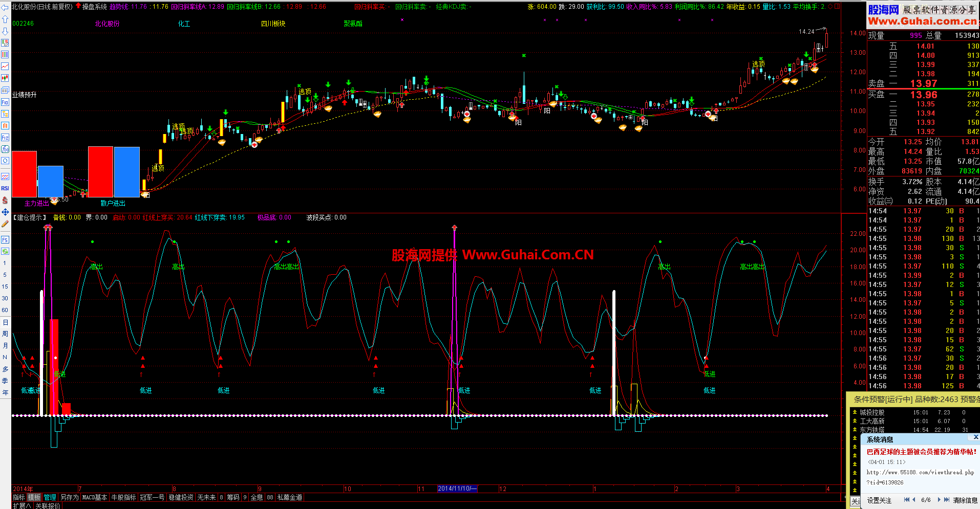Open the 关联报价 tab

coord(48,505)
